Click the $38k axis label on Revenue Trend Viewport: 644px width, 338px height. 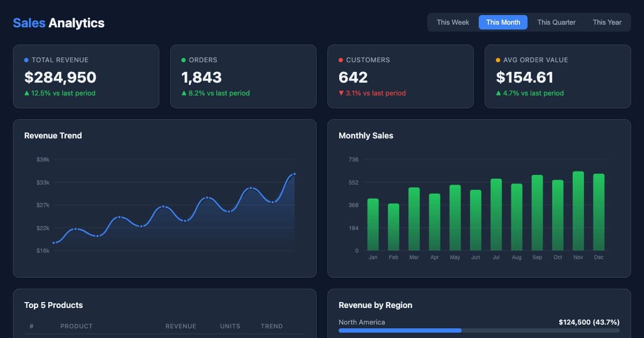(43, 159)
